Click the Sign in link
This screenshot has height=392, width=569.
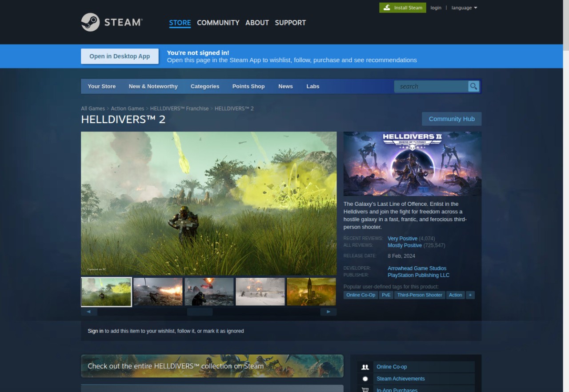[96, 331]
